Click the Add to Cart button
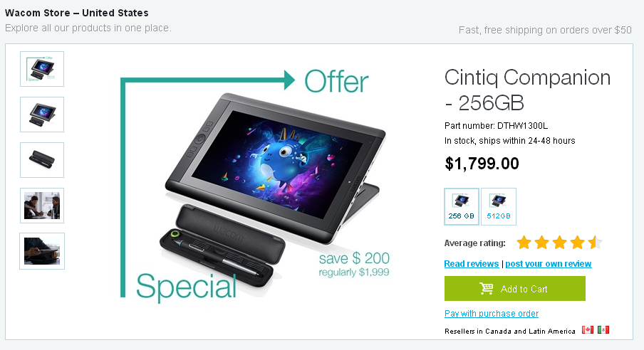Image resolution: width=644 pixels, height=350 pixels. [x=514, y=288]
